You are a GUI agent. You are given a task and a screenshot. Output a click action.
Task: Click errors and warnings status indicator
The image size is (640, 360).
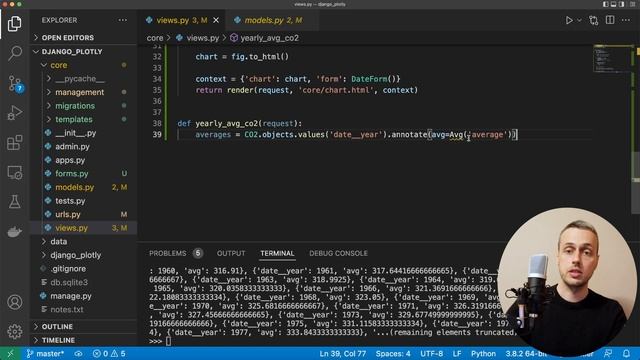point(109,353)
